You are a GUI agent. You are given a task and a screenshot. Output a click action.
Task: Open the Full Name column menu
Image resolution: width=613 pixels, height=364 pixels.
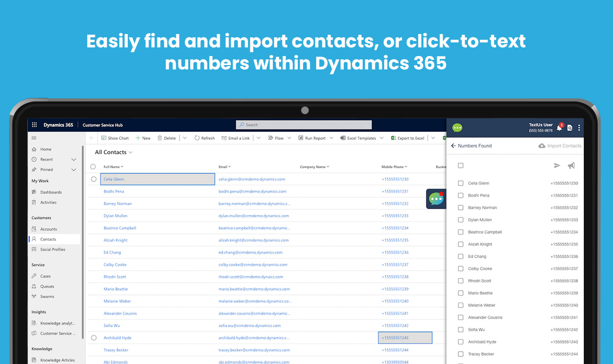[x=114, y=167]
